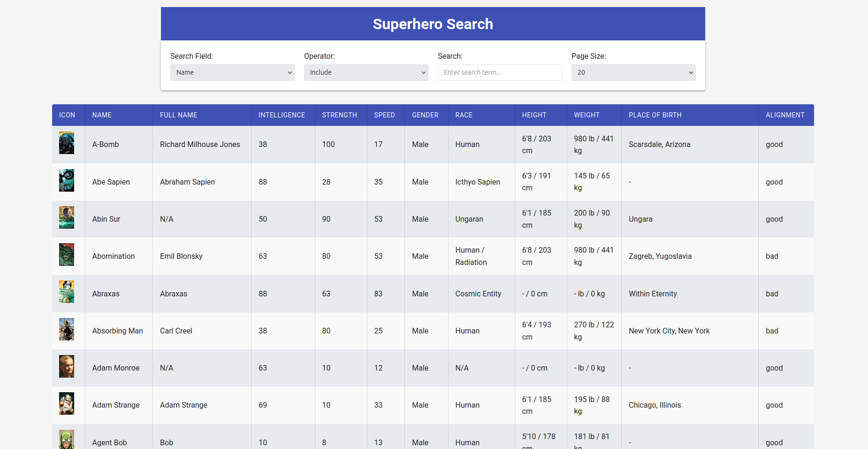Select the Adam Monroe portrait icon
868x449 pixels.
67,366
